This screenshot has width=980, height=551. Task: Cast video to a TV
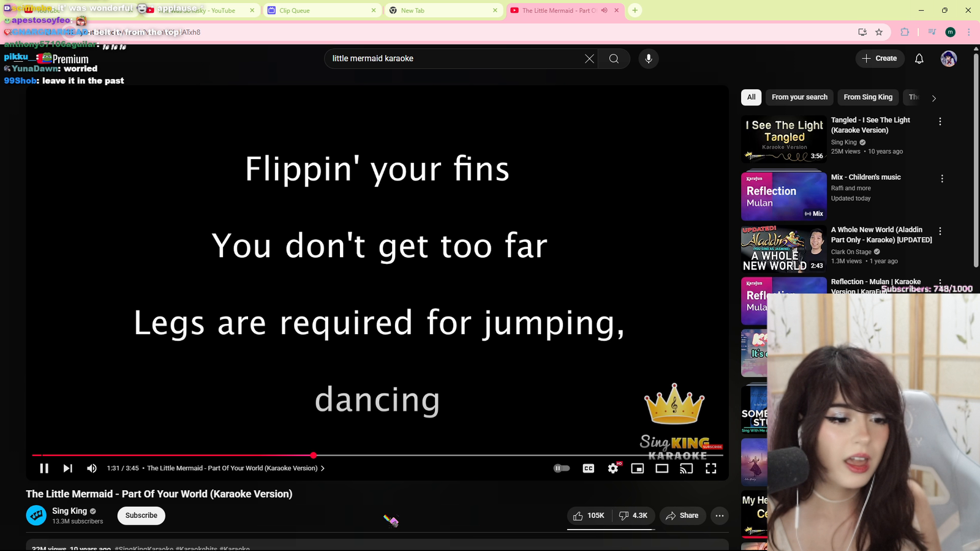point(687,468)
